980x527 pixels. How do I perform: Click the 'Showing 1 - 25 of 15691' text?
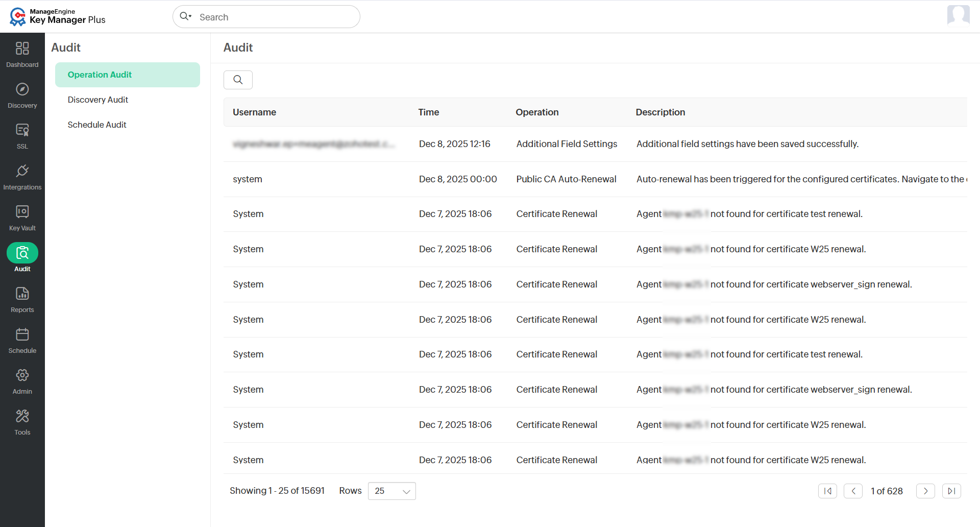(x=277, y=491)
